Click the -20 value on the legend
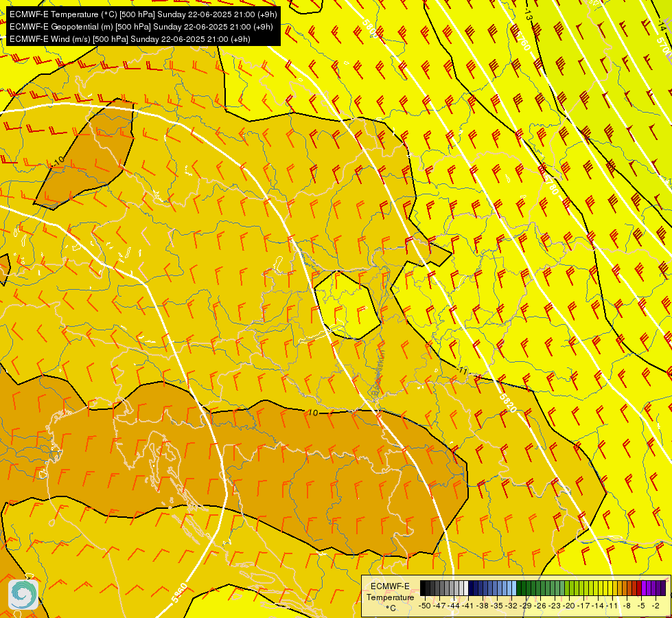The height and width of the screenshot is (618, 672). coord(569,606)
